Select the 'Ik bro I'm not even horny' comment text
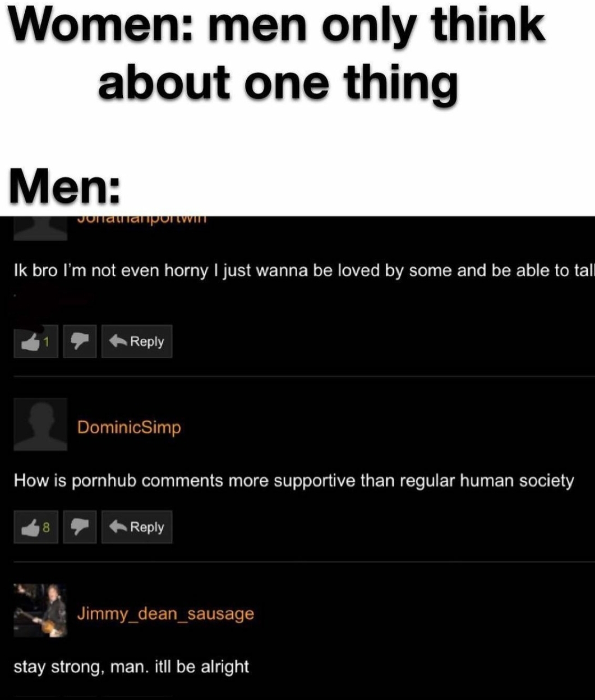The width and height of the screenshot is (595, 700). pos(303,271)
